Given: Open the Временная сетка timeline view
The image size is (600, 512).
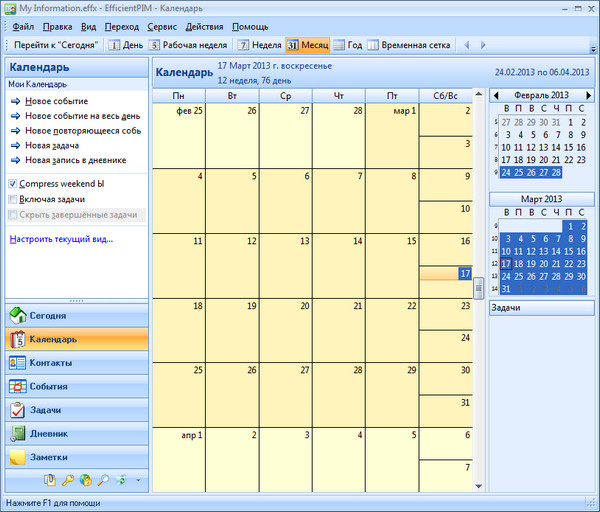Looking at the screenshot, I should 407,45.
